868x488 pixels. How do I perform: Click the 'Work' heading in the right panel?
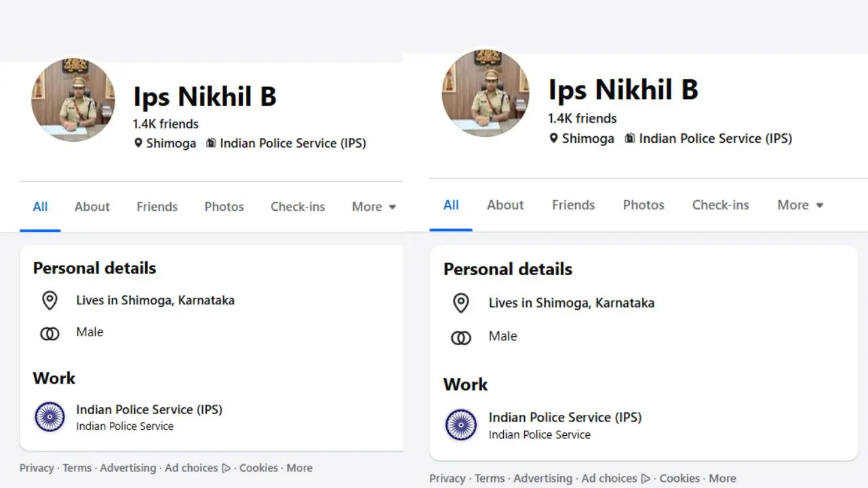tap(466, 385)
